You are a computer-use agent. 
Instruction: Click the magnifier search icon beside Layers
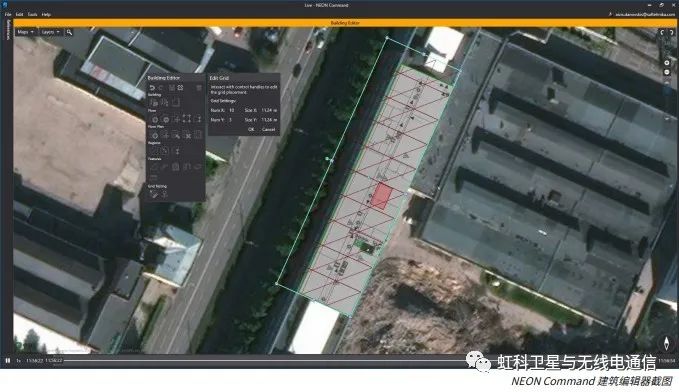click(69, 32)
